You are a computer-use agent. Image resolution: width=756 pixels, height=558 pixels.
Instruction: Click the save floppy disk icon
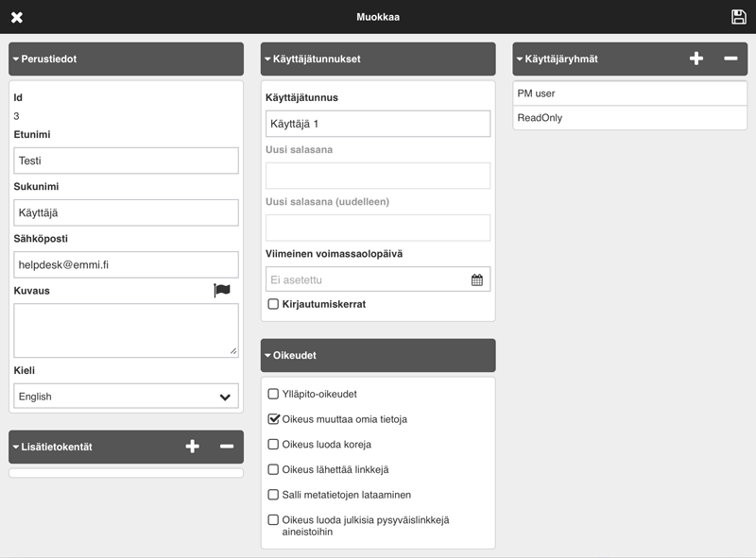click(x=739, y=17)
